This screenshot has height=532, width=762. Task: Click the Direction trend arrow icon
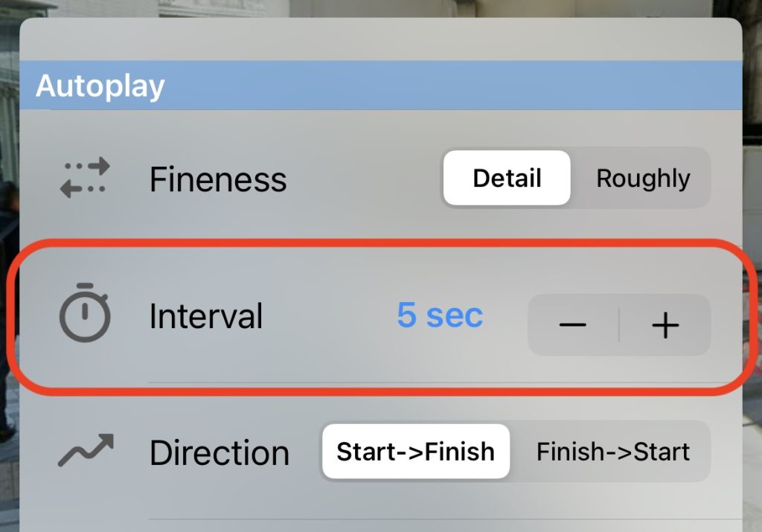(x=86, y=450)
